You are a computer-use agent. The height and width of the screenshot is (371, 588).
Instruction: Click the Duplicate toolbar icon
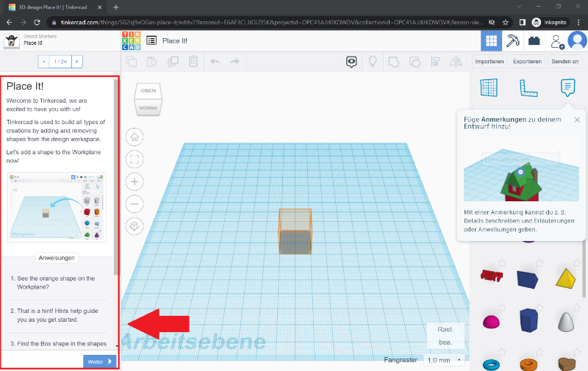click(173, 62)
